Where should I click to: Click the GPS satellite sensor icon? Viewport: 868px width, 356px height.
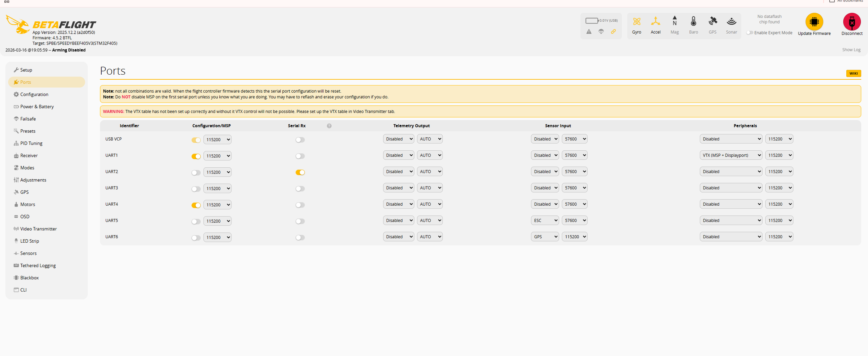[712, 21]
